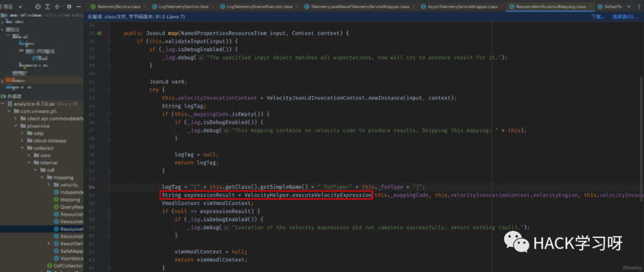
Task: Toggle code fold marker at line 57
Action: [x=109, y=211]
